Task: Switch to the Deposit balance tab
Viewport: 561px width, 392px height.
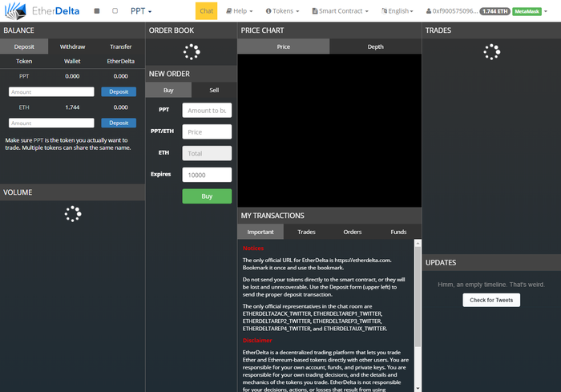Action: (24, 46)
